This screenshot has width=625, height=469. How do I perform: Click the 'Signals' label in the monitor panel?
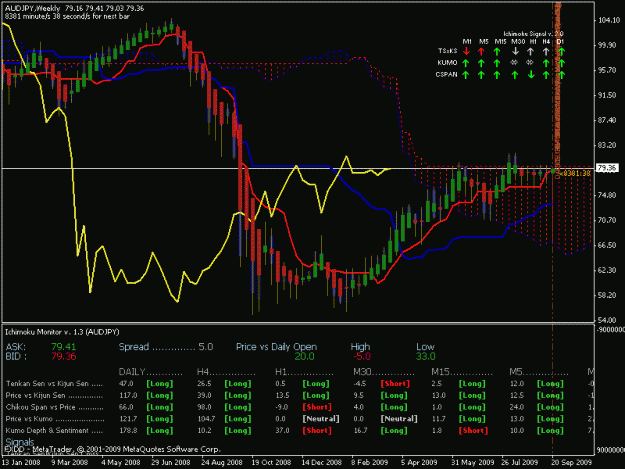tap(20, 442)
